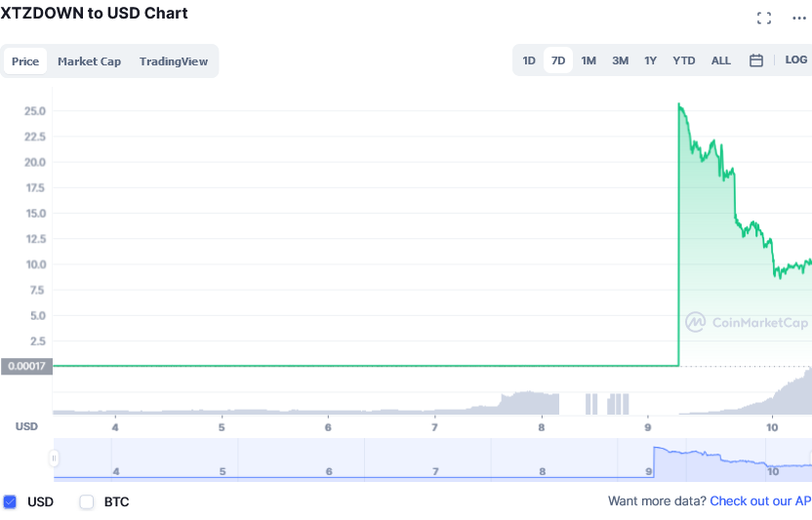Viewport: 812px width, 520px height.
Task: Click the 25.0 y-axis value
Action: (x=35, y=111)
